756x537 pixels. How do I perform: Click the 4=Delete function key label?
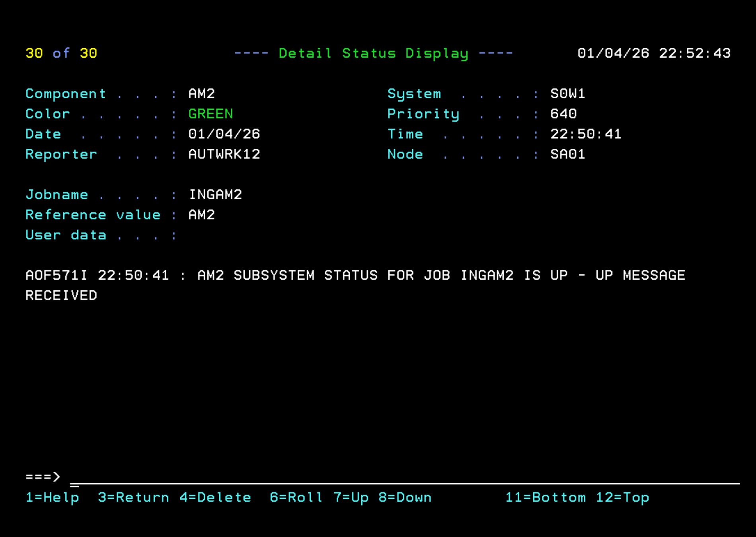215,497
